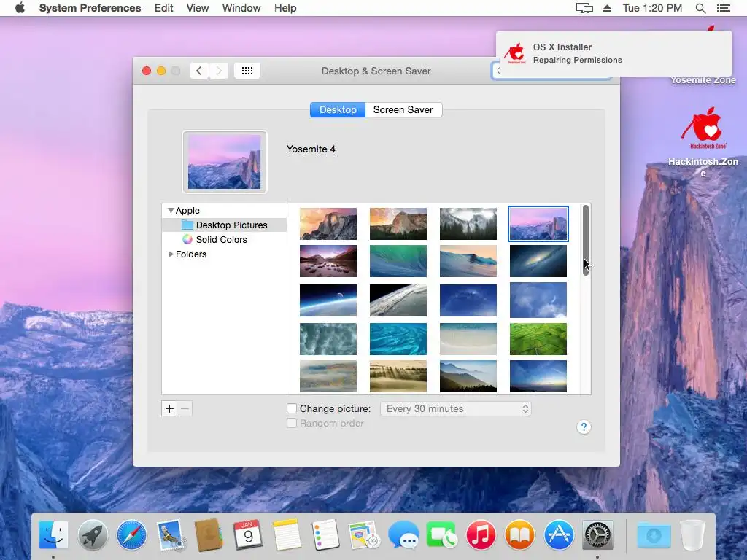Add a folder with the plus button
747x560 pixels.
pos(169,408)
